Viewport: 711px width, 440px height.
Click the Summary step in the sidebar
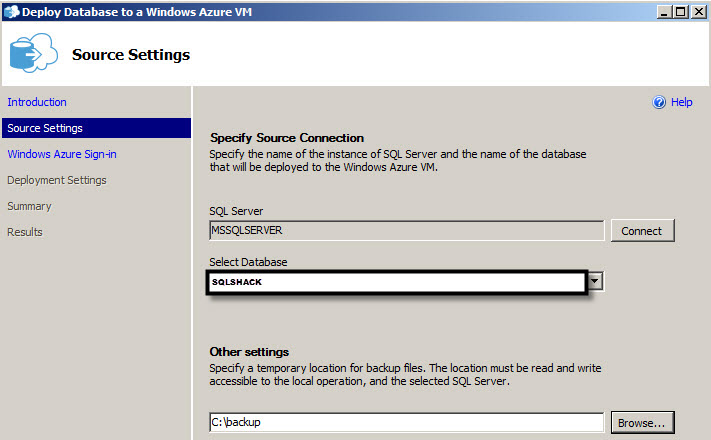29,206
